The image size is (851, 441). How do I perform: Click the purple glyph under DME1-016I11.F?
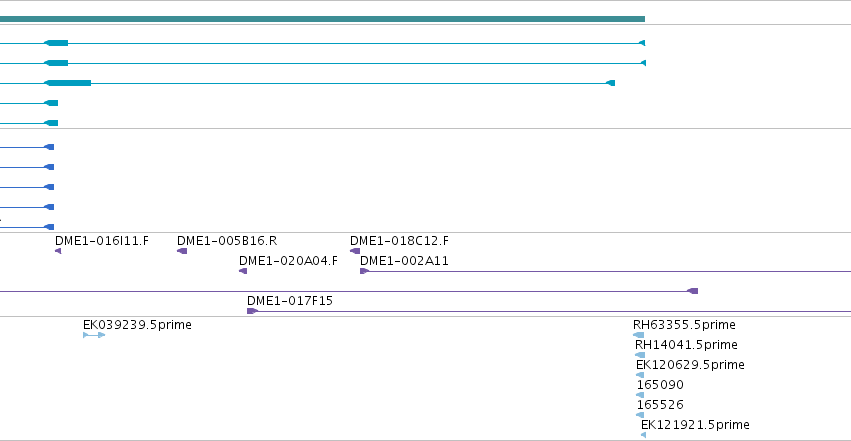coord(58,251)
